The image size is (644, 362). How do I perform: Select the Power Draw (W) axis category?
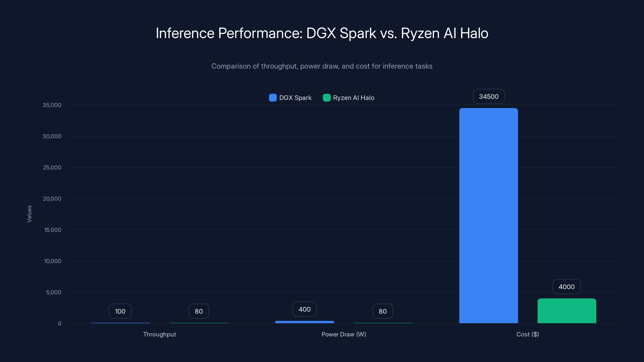click(344, 334)
